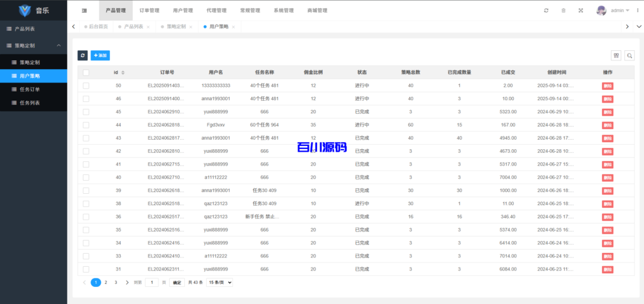Click username cell Fgd3vxv

click(216, 125)
